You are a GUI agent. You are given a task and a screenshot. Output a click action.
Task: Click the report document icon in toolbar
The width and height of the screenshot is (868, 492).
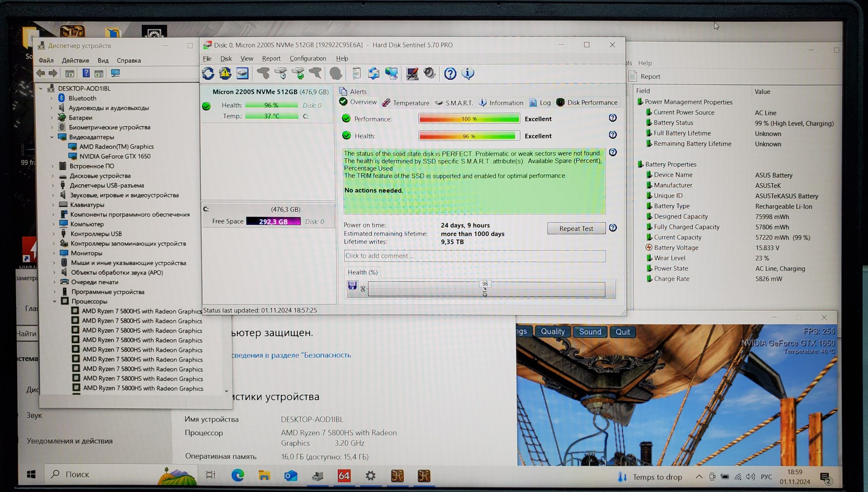[356, 74]
